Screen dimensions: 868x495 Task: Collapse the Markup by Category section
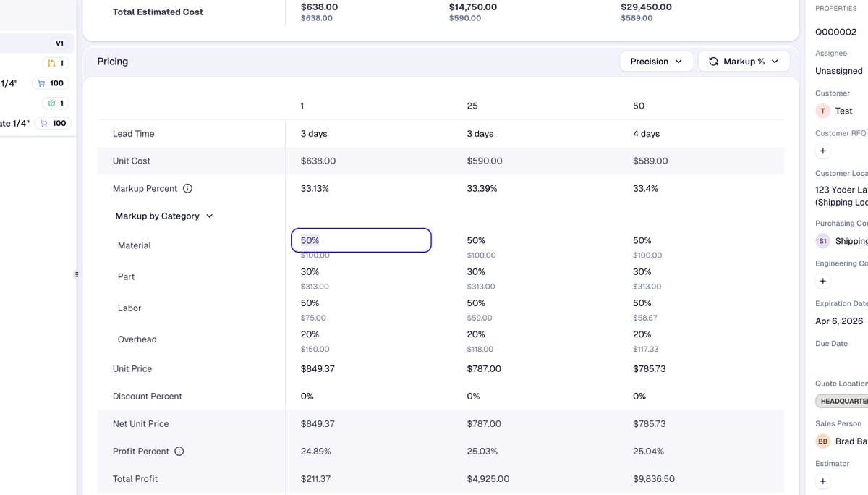[x=164, y=216]
